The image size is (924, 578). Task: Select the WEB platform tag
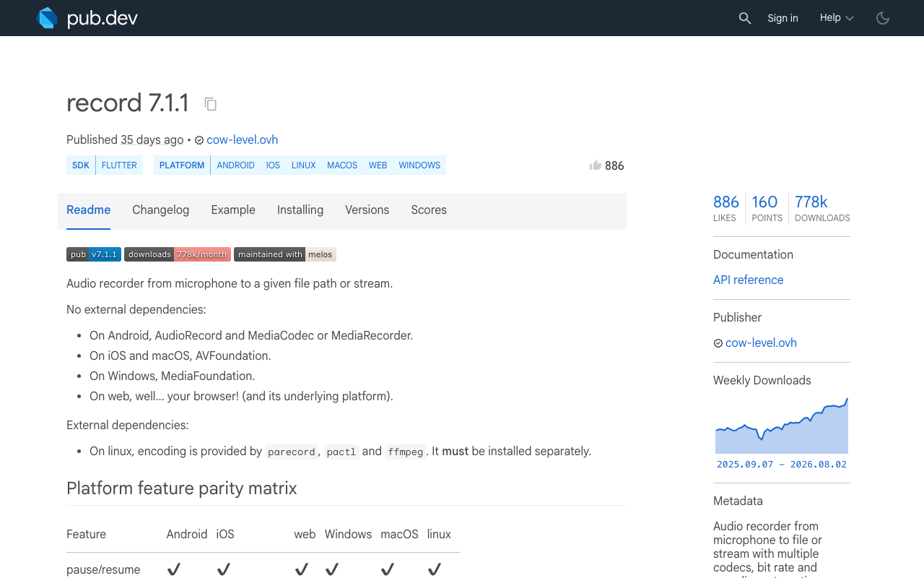(x=378, y=165)
